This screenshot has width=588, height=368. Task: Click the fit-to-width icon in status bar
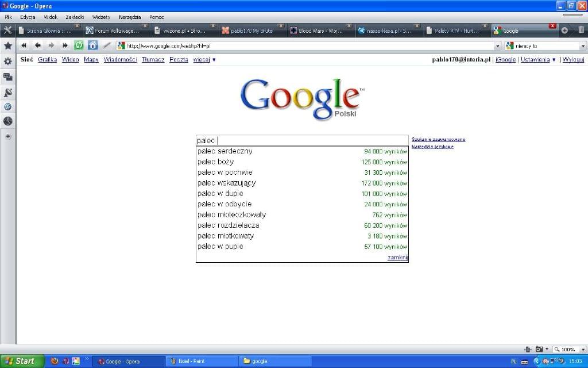pos(528,349)
